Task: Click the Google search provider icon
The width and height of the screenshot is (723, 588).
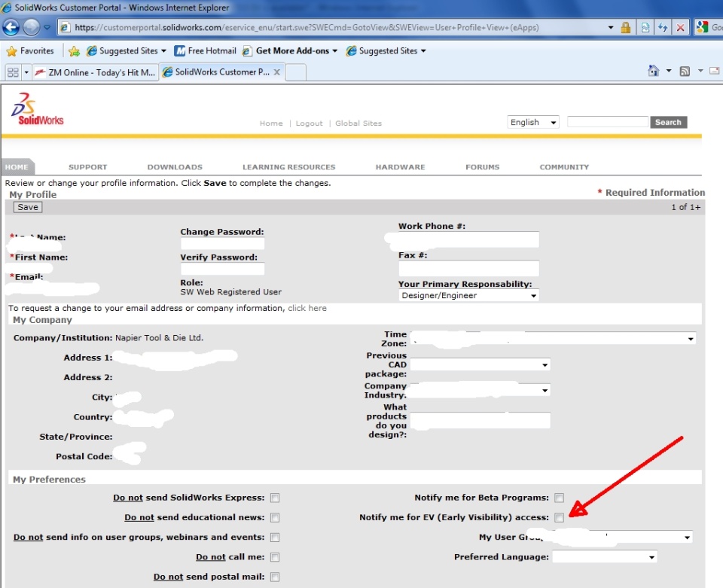Action: [x=702, y=28]
